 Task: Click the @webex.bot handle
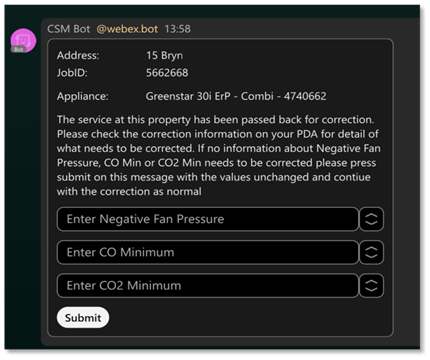(x=127, y=29)
